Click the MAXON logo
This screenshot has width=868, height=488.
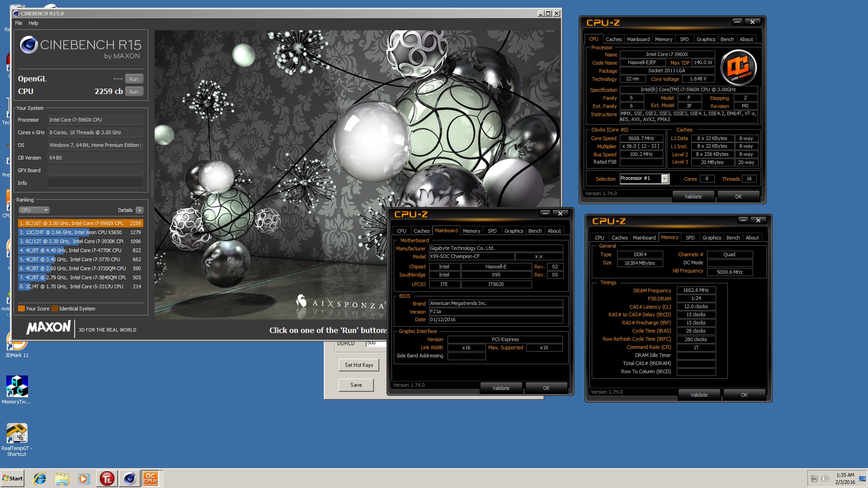point(49,328)
